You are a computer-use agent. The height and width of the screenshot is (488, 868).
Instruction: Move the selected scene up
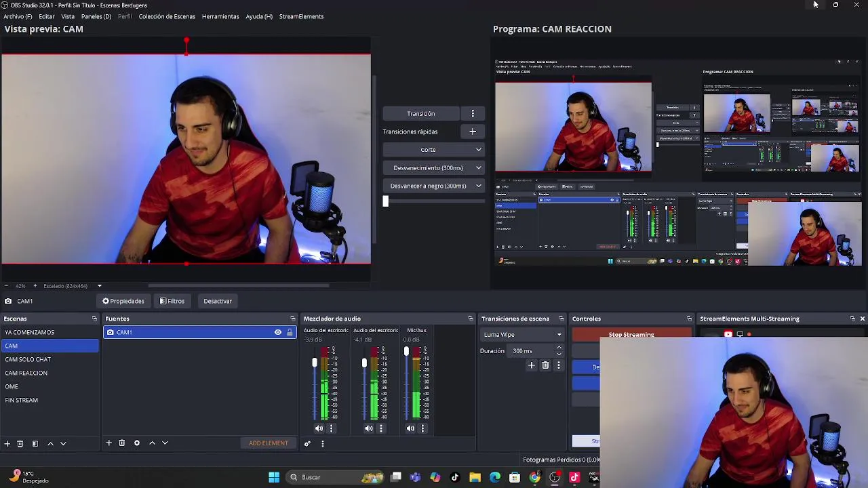(50, 443)
